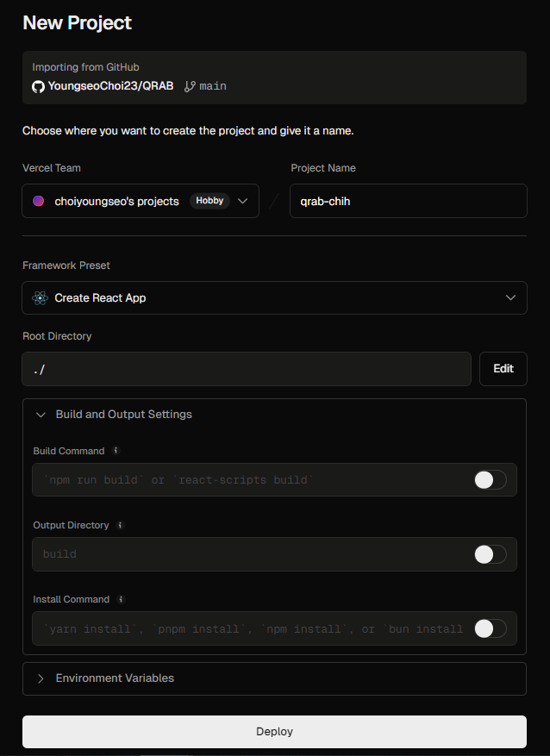
Task: Click the Root Directory field showing ./
Action: (x=247, y=369)
